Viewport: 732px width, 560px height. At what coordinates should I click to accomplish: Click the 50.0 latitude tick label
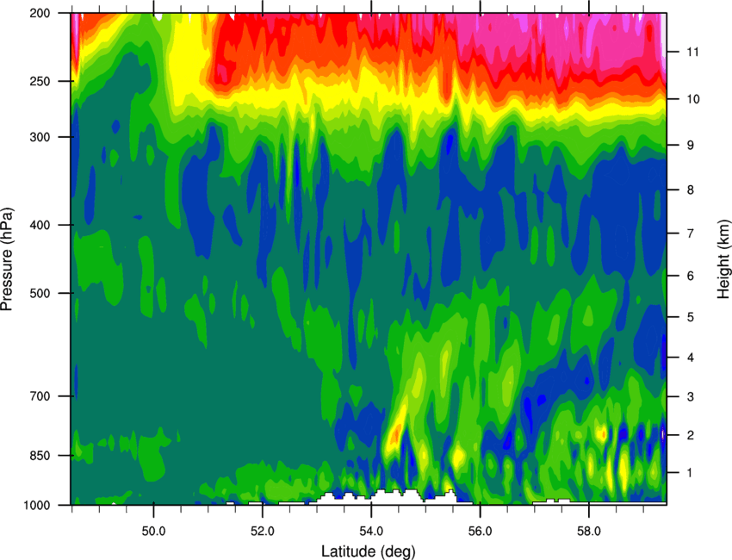click(x=153, y=532)
